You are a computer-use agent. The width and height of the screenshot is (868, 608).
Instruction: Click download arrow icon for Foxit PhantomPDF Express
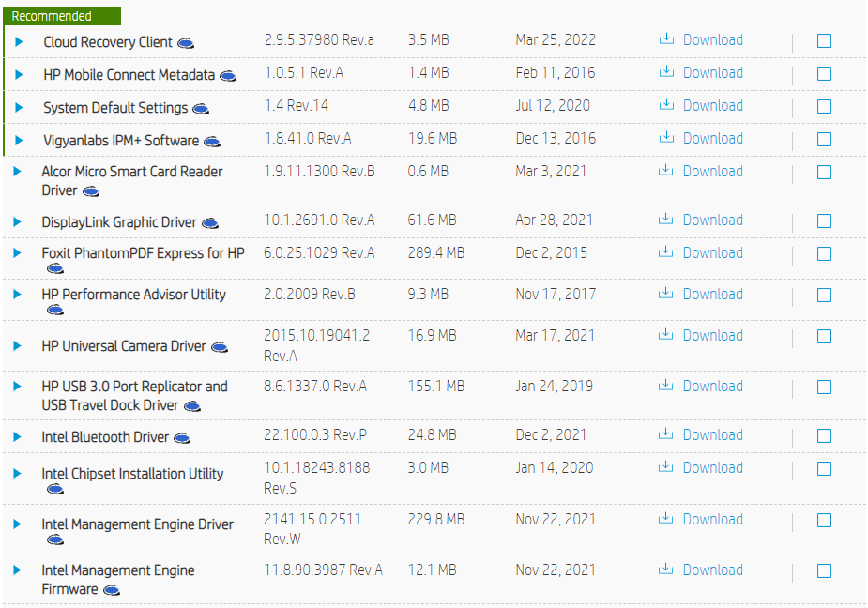(666, 252)
